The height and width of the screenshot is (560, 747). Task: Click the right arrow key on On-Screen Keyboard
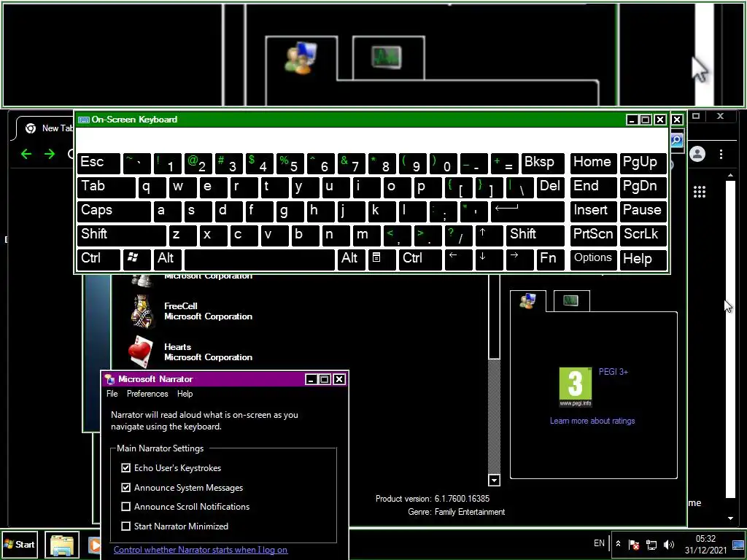point(519,259)
